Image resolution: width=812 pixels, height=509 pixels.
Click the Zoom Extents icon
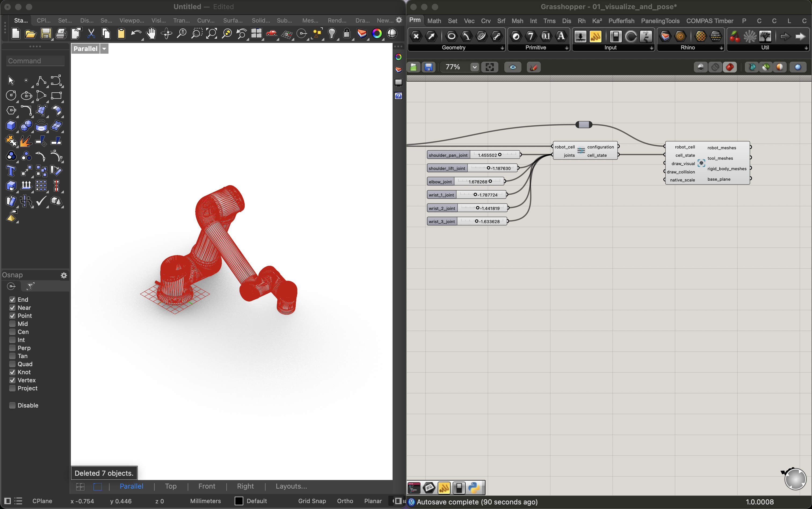[x=212, y=34]
